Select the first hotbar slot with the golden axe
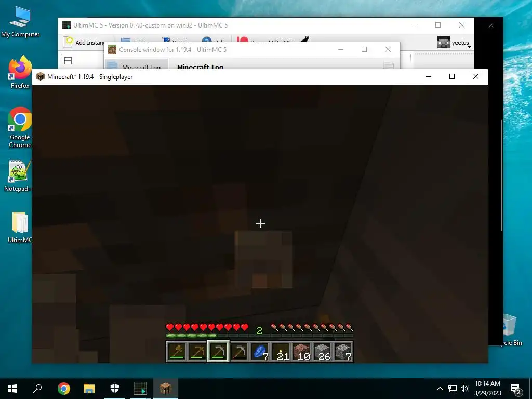This screenshot has width=532, height=399. point(177,352)
